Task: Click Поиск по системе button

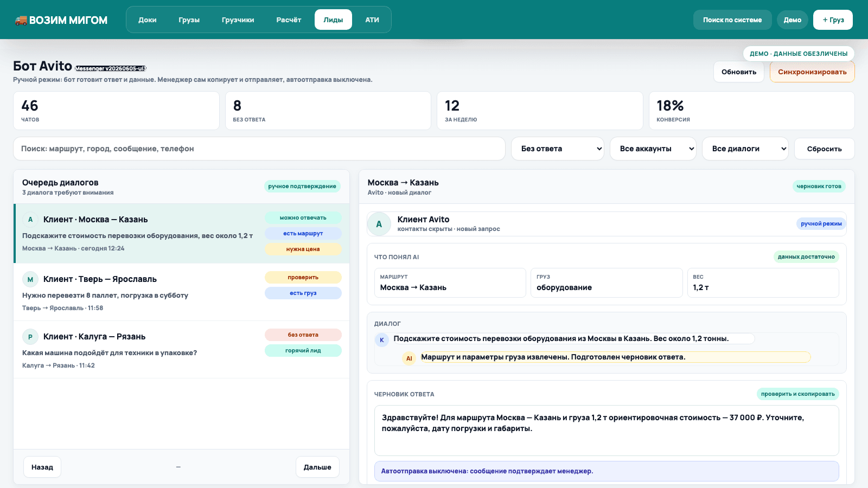Action: coord(732,20)
